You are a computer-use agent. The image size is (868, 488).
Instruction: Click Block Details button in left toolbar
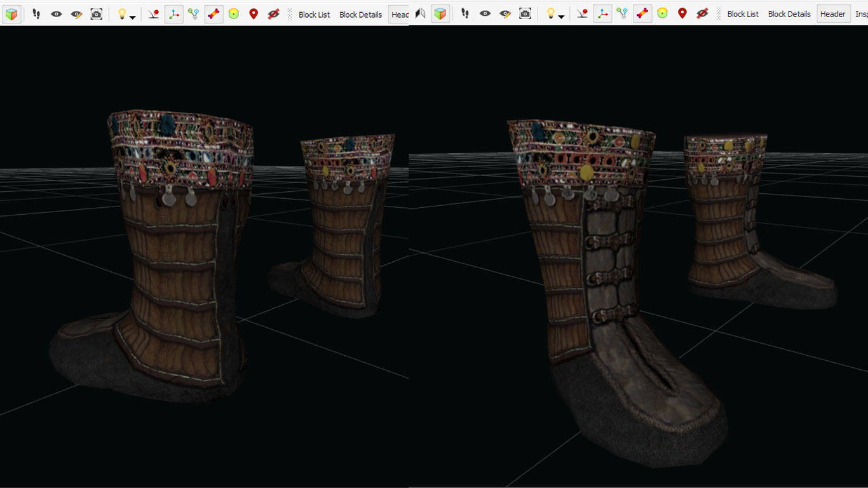click(360, 14)
